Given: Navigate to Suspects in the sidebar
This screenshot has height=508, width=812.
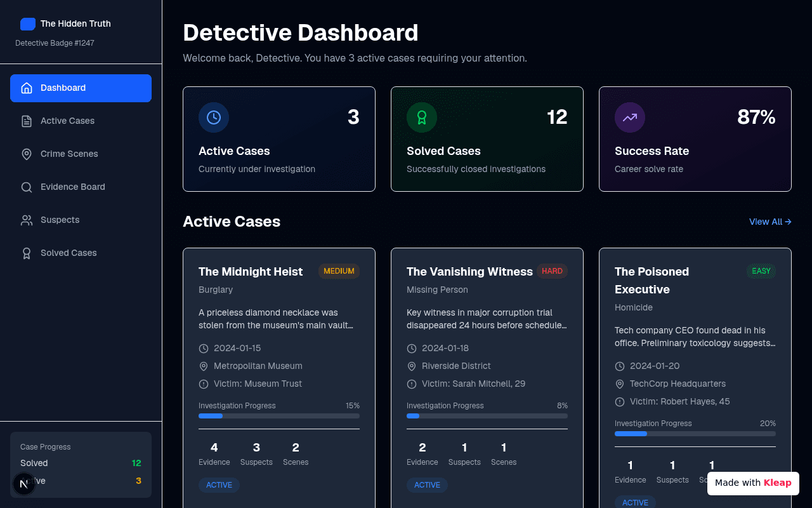Looking at the screenshot, I should click(x=81, y=220).
